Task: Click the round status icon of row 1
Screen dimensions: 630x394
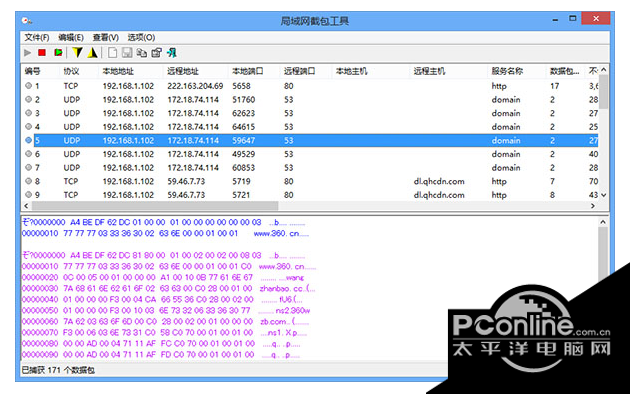Action: pyautogui.click(x=28, y=86)
